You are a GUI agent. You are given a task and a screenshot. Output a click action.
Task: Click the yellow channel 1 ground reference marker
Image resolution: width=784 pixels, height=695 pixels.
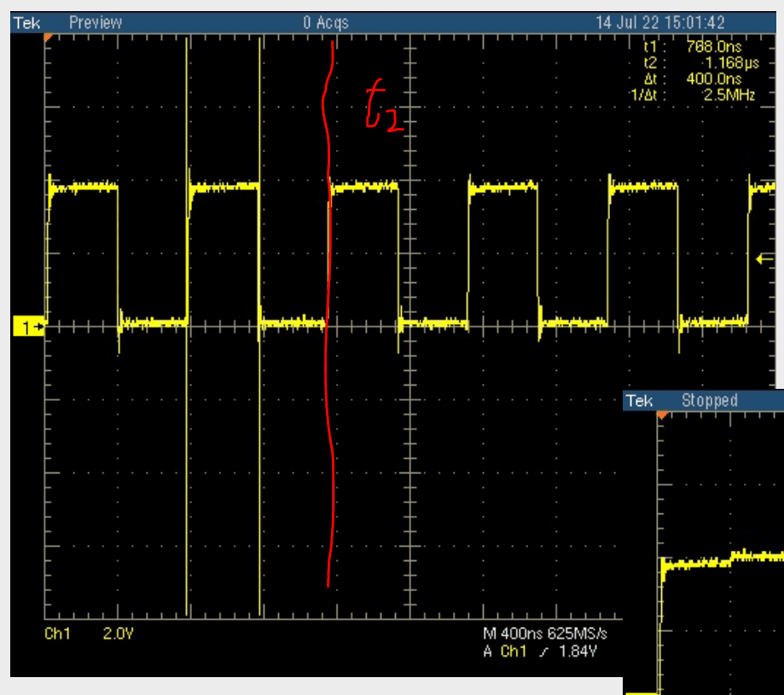[28, 327]
